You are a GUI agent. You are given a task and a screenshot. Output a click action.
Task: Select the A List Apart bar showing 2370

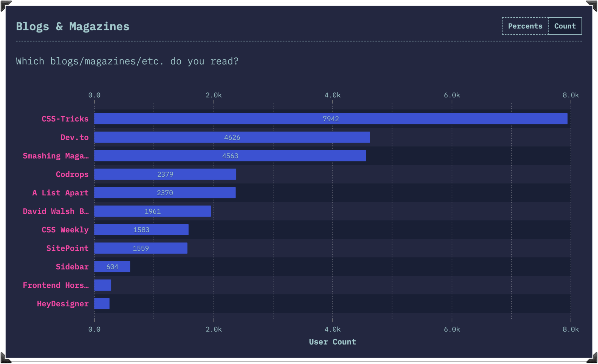165,193
